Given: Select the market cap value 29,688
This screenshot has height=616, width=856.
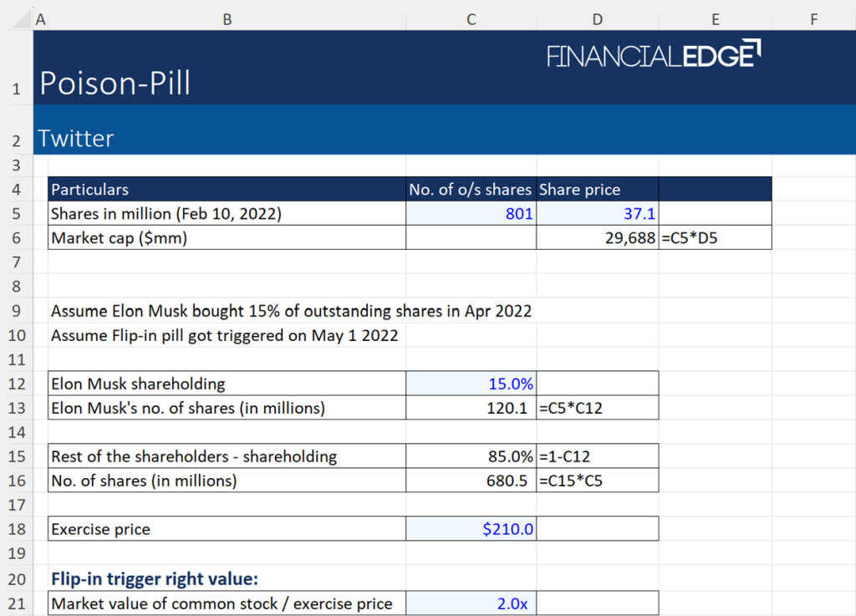Looking at the screenshot, I should pyautogui.click(x=597, y=237).
